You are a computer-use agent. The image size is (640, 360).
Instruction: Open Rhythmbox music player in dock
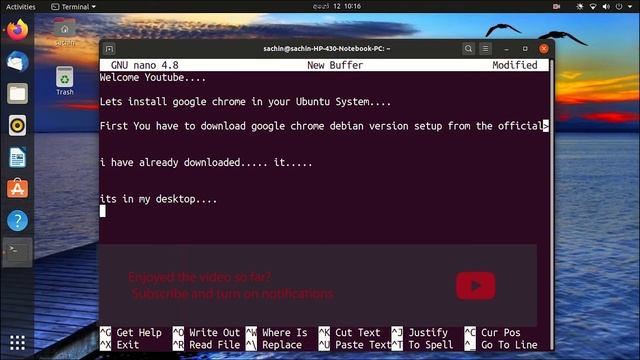17,125
